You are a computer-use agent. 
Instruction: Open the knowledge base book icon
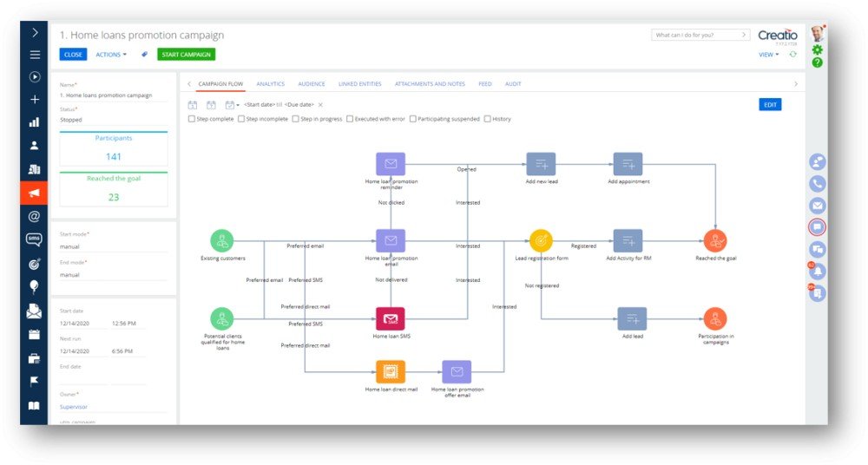coord(35,406)
